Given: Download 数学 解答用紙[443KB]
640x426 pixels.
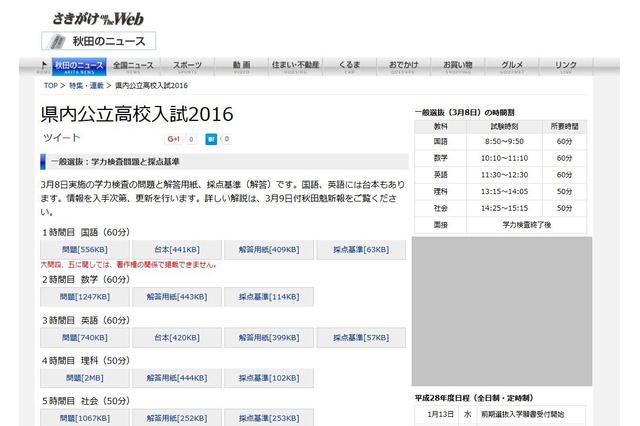Looking at the screenshot, I should click(177, 297).
